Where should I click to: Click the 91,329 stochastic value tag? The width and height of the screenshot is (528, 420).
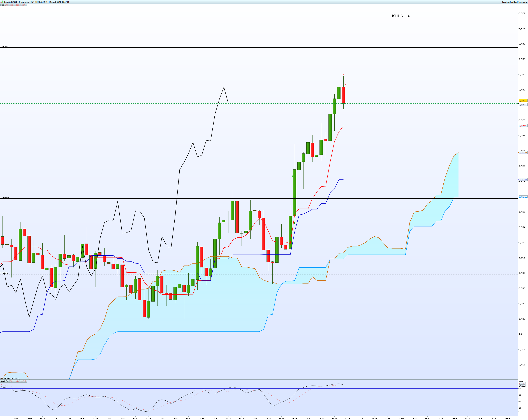(x=522, y=386)
